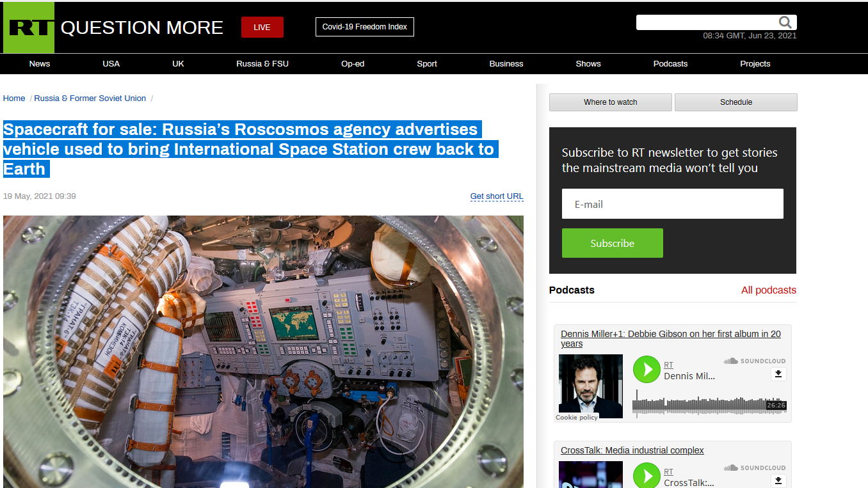Click the green Subscribe button
The width and height of the screenshot is (868, 488).
[613, 243]
